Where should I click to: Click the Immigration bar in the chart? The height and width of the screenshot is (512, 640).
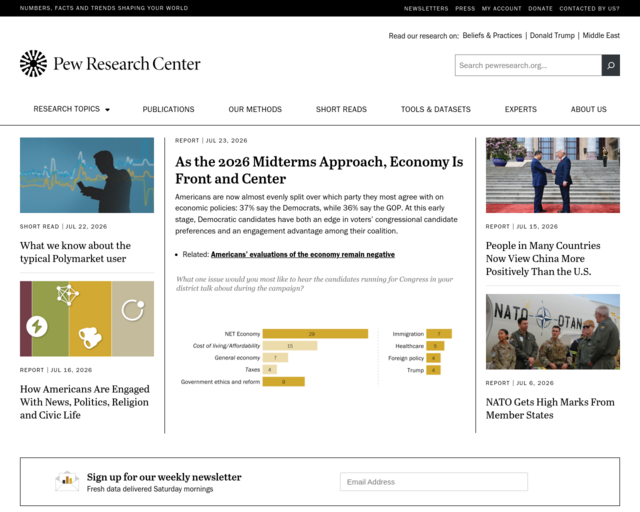pos(439,334)
